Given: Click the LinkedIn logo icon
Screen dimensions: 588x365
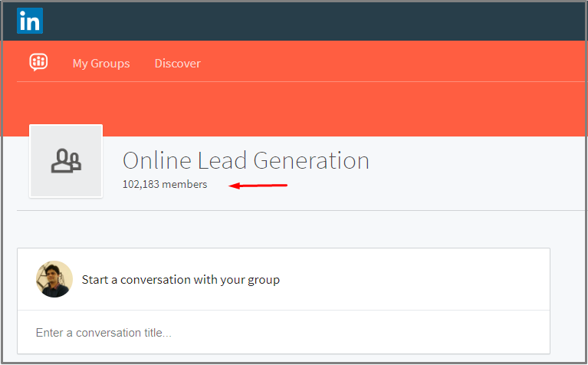Looking at the screenshot, I should pos(30,21).
